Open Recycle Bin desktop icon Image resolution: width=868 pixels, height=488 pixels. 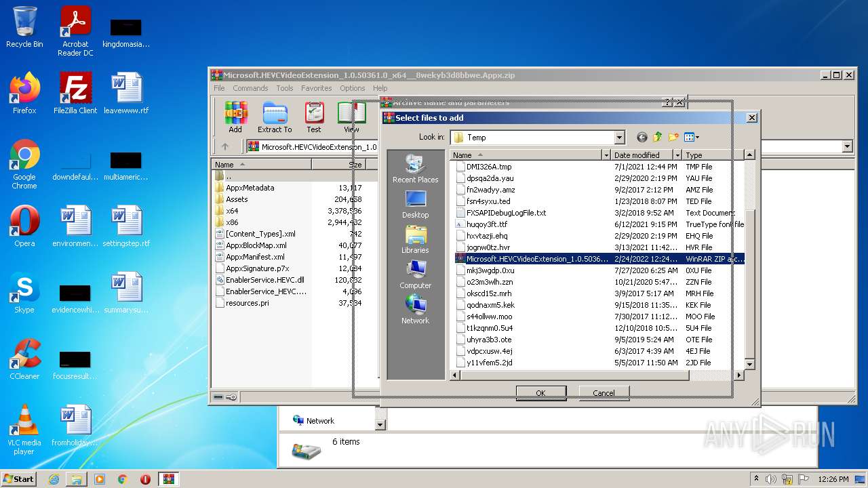[24, 27]
